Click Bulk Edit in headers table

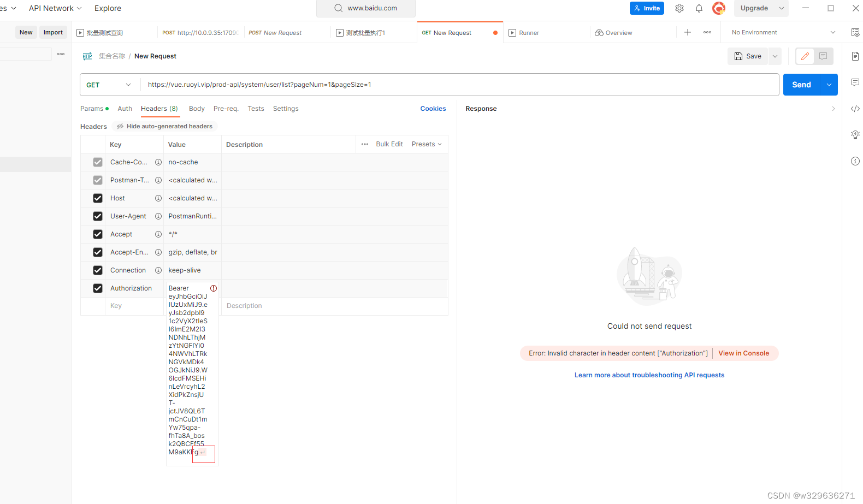(389, 144)
